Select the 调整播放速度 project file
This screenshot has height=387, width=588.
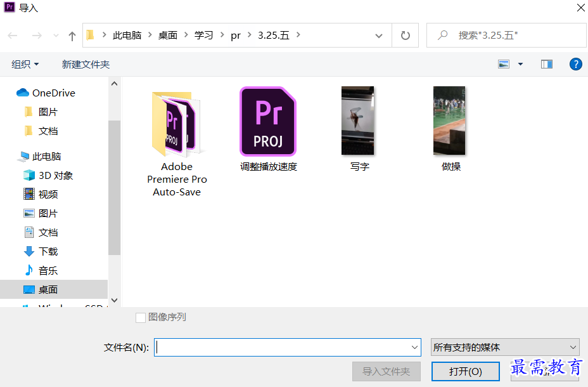point(269,129)
